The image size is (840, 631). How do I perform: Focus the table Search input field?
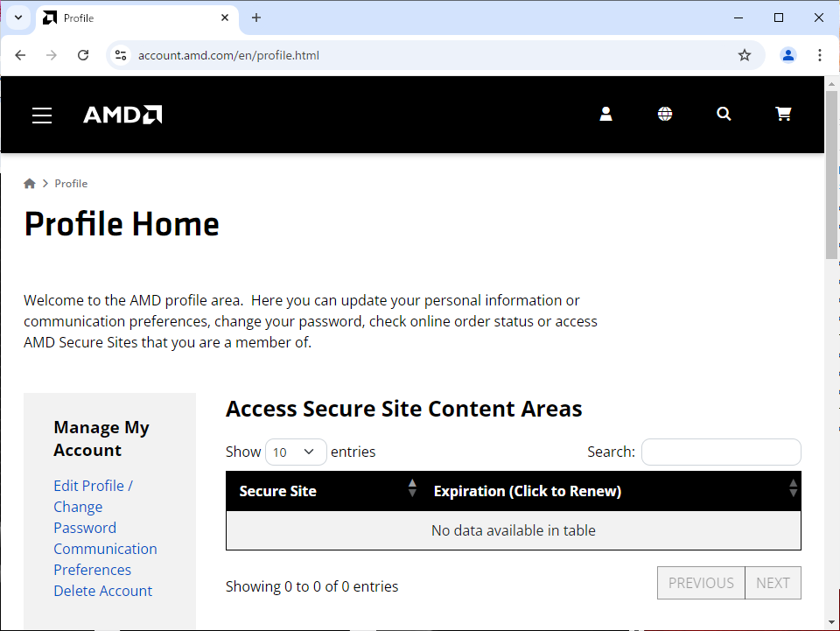point(721,452)
